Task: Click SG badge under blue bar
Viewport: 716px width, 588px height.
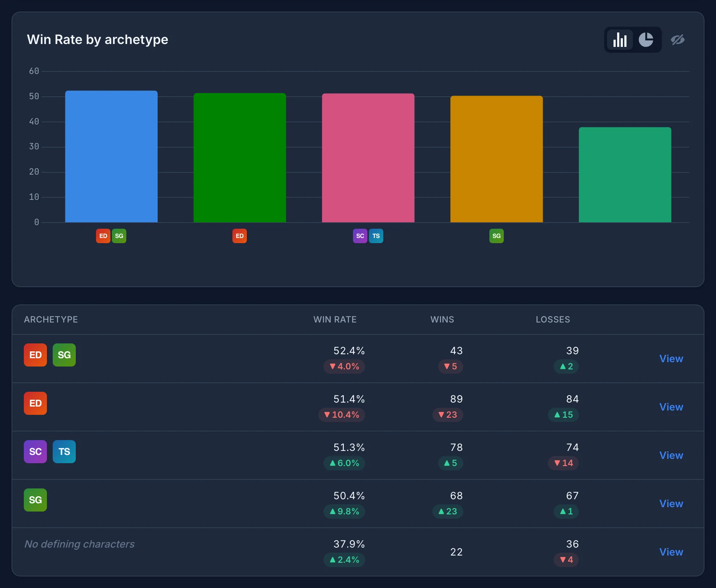Action: click(119, 236)
